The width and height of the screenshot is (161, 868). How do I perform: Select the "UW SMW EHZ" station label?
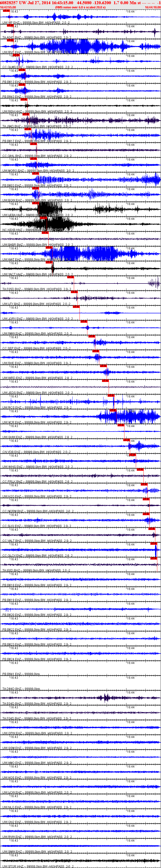(12, 851)
